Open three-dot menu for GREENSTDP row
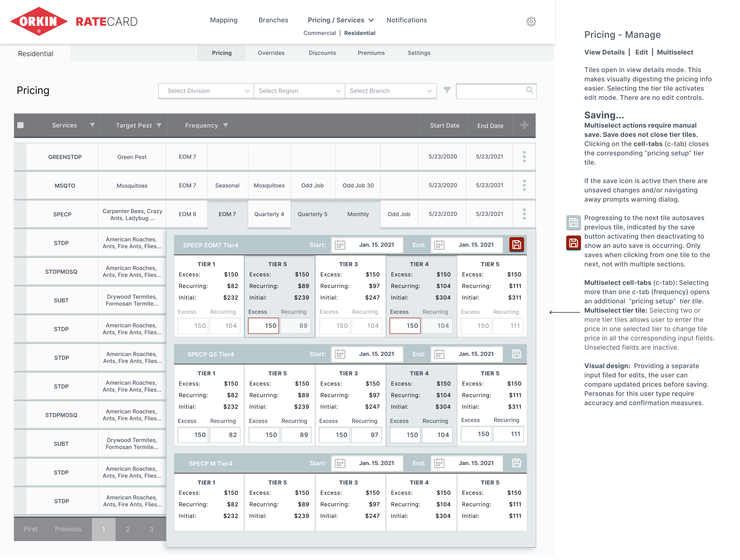Image resolution: width=740 pixels, height=560 pixels. (524, 157)
